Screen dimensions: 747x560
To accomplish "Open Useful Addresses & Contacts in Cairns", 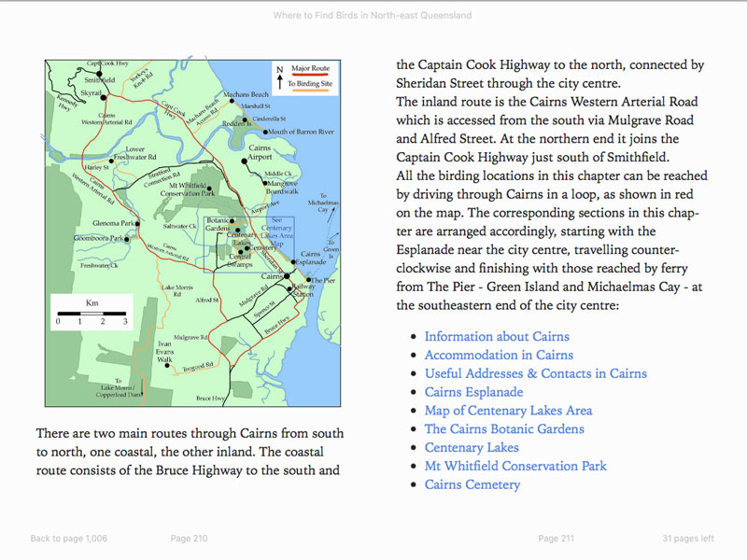I will coord(536,374).
